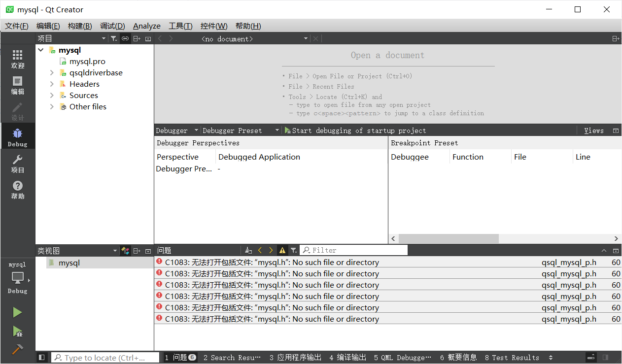Screen dimensions: 622x364
Task: Open output pane selector arrows
Action: 551,358
